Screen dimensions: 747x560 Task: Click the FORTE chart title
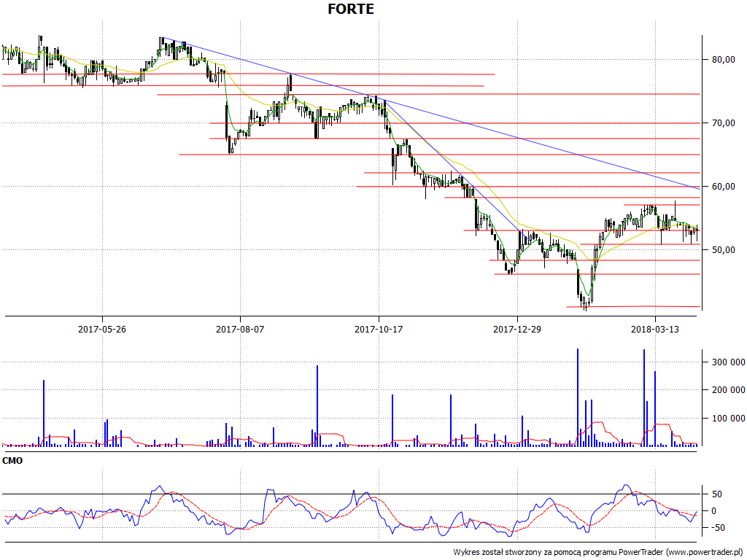tap(351, 9)
